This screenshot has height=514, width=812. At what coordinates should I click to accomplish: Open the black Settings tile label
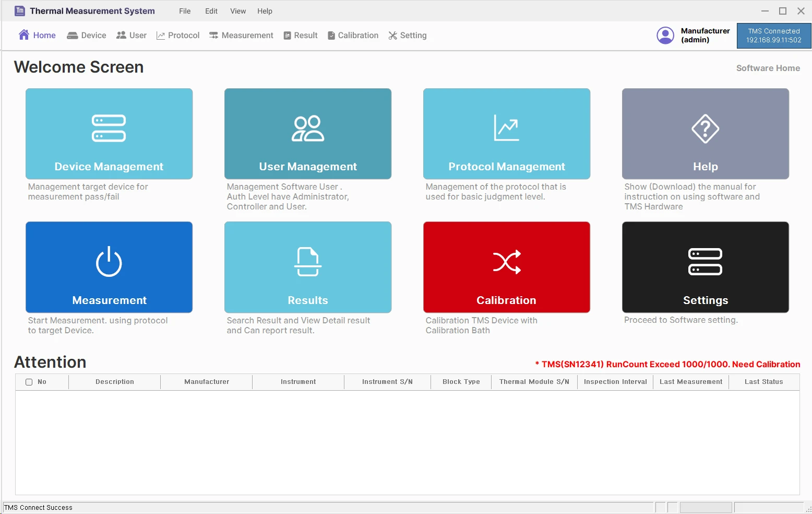pyautogui.click(x=706, y=300)
